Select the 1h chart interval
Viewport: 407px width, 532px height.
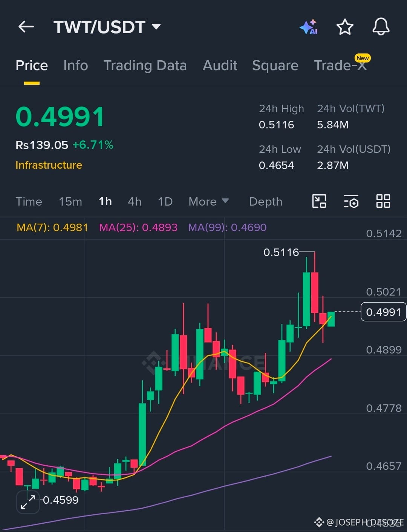point(105,201)
